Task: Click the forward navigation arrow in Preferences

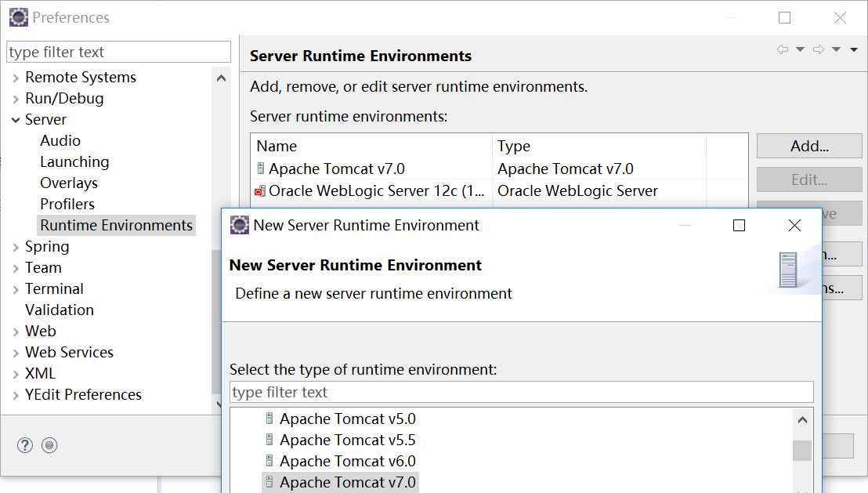Action: [818, 49]
